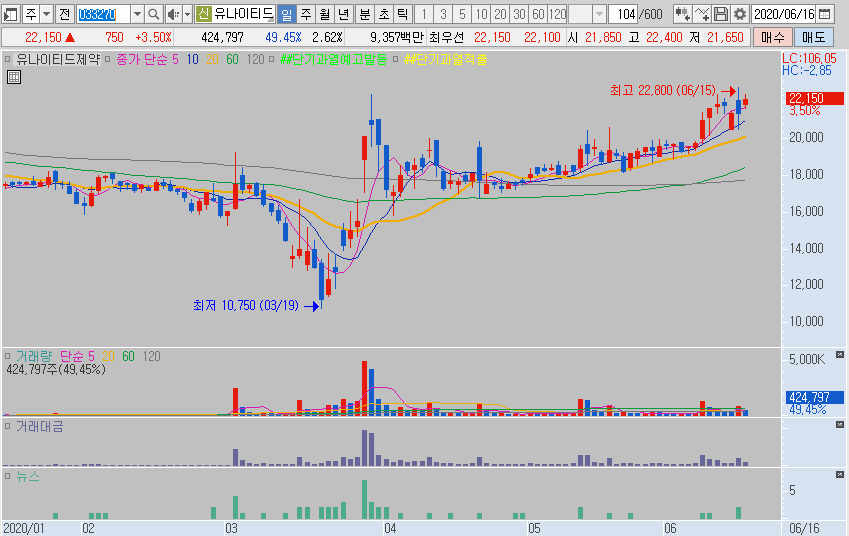Click the speaker sound icon
849x536 pixels.
click(173, 14)
